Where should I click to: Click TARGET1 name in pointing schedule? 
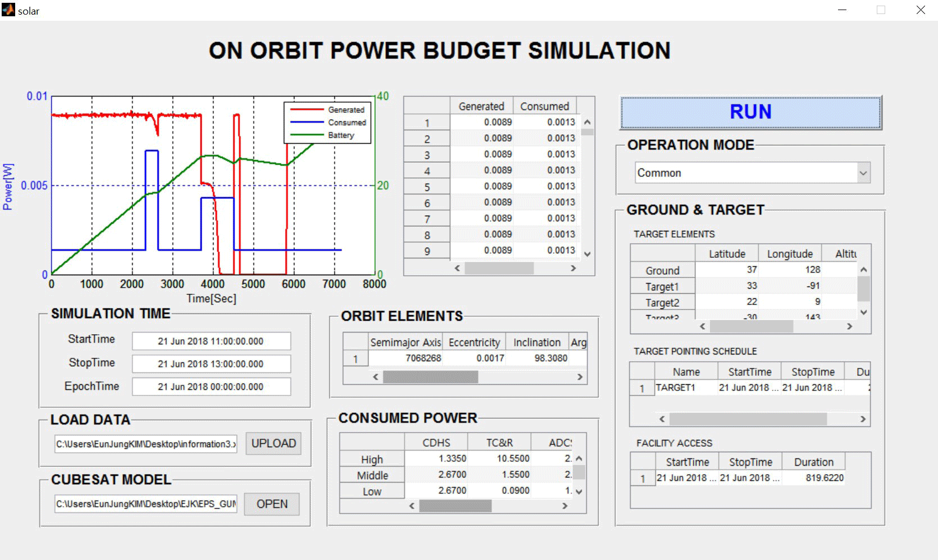click(x=686, y=388)
